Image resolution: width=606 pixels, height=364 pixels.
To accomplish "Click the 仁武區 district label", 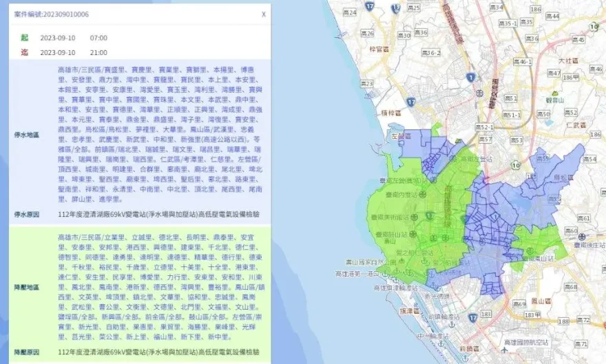I will (x=576, y=125).
